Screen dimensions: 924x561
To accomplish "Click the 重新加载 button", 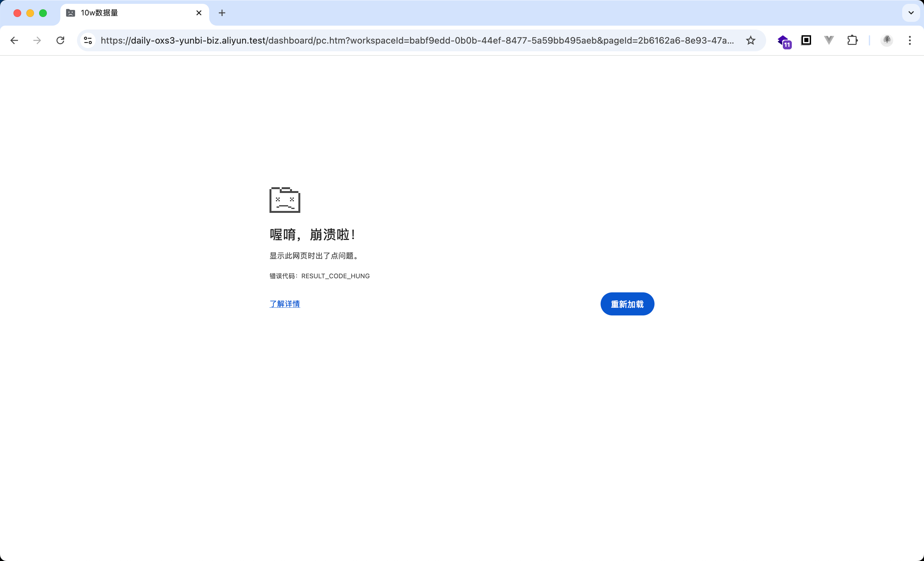I will (627, 304).
